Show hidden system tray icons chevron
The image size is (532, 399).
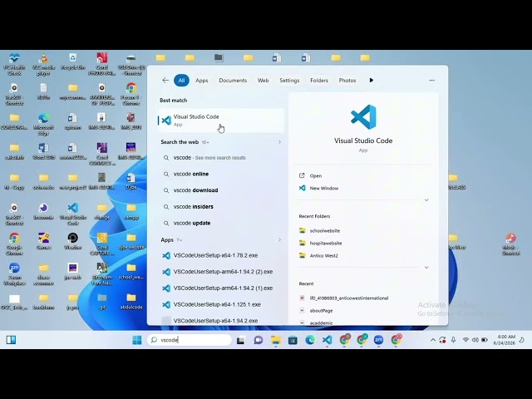(x=433, y=340)
